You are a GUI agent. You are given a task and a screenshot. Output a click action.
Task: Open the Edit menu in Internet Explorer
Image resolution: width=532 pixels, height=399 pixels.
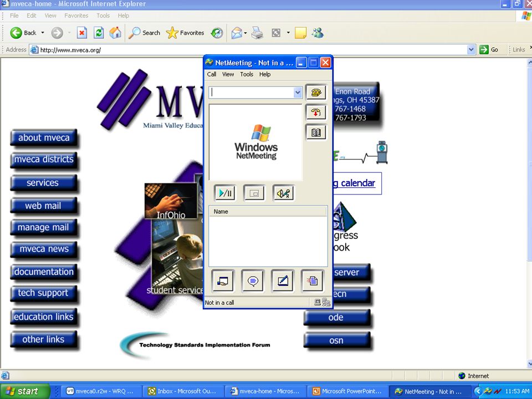[31, 16]
